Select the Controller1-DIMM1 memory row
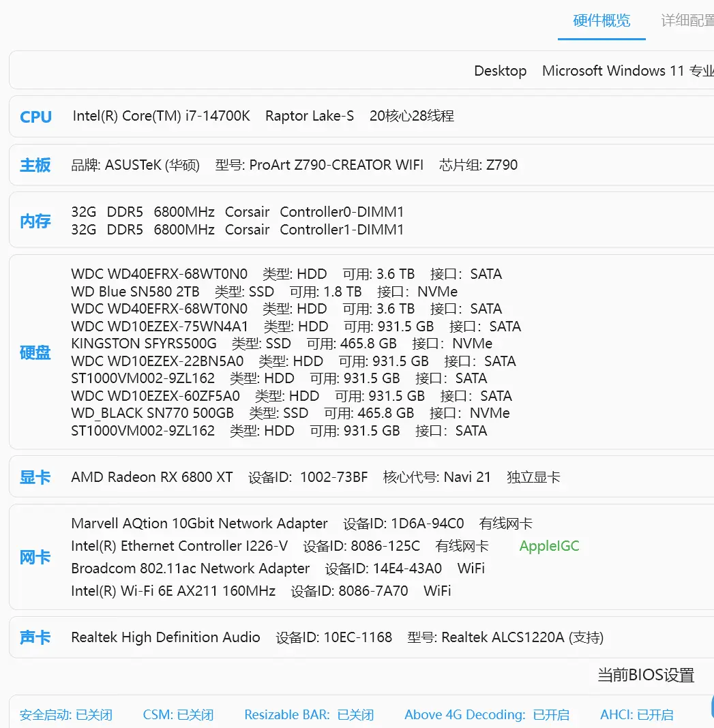This screenshot has height=728, width=714. click(x=237, y=229)
